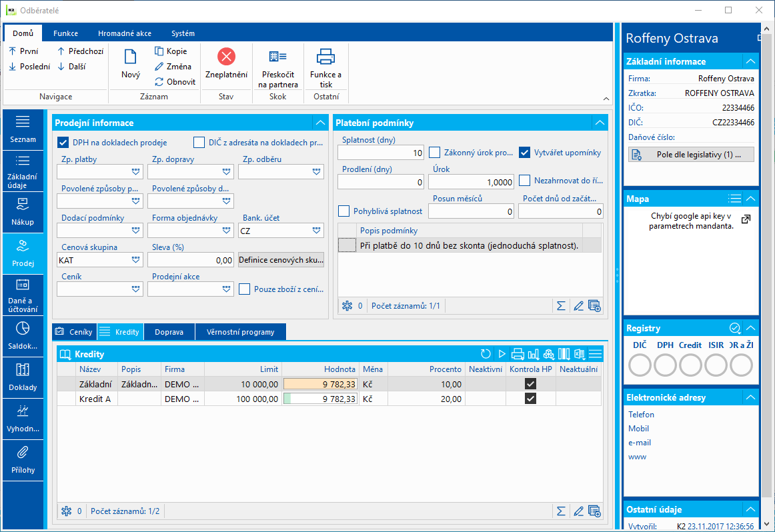Open Zp. platby dropdown
775x532 pixels.
135,171
